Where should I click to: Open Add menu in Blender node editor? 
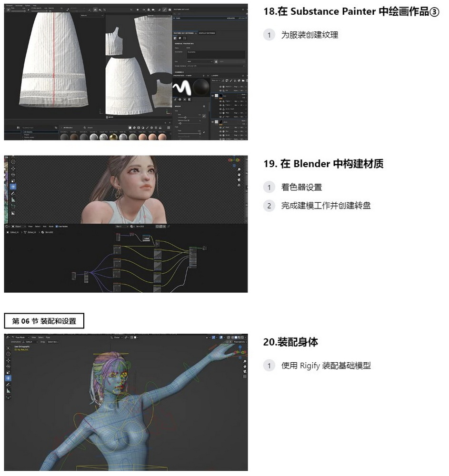pyautogui.click(x=45, y=227)
